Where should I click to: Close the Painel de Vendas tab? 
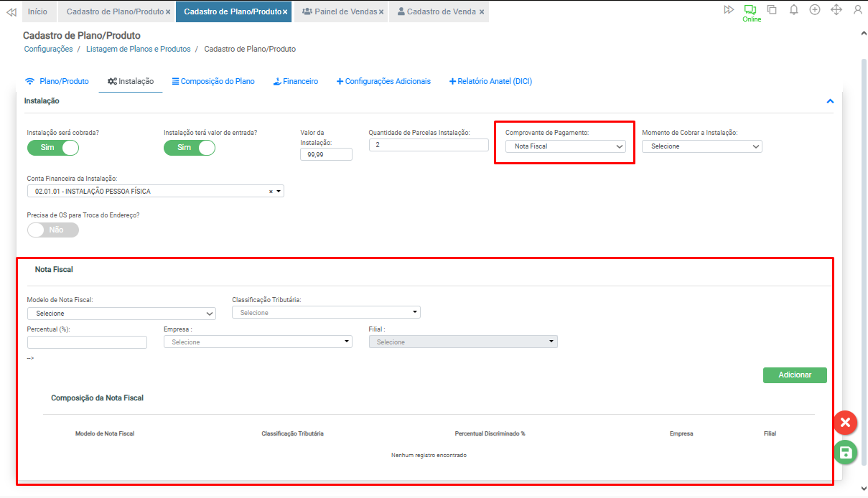point(381,12)
